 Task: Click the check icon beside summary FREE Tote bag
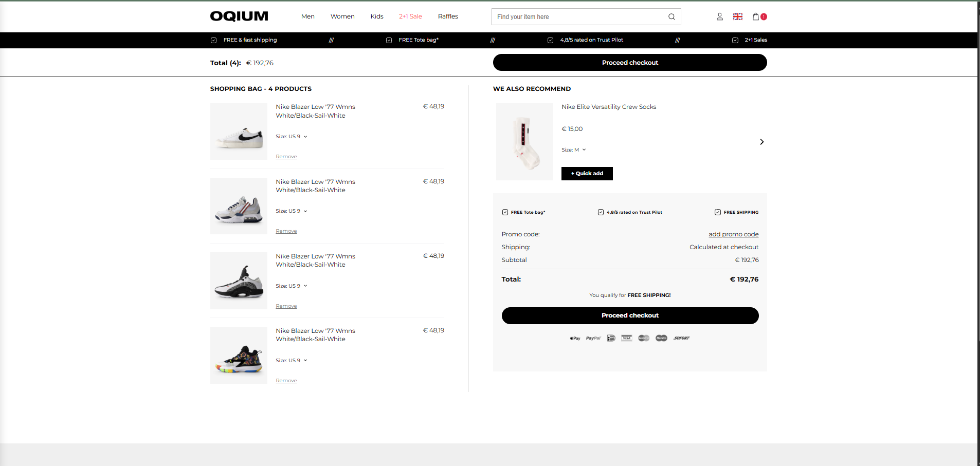(505, 212)
